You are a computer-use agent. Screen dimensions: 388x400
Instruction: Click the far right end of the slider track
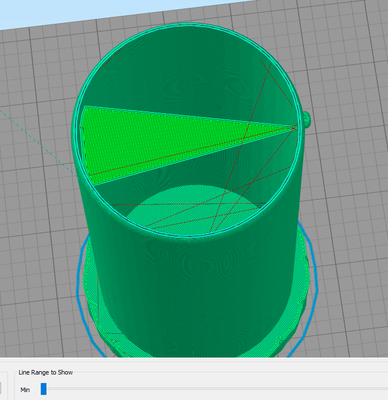coord(385,389)
